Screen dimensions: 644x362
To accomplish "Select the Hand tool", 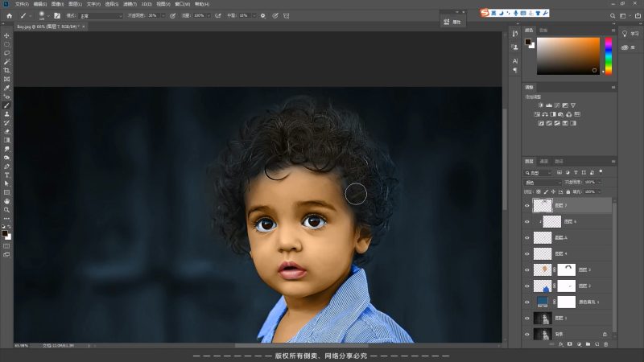I will (x=7, y=200).
